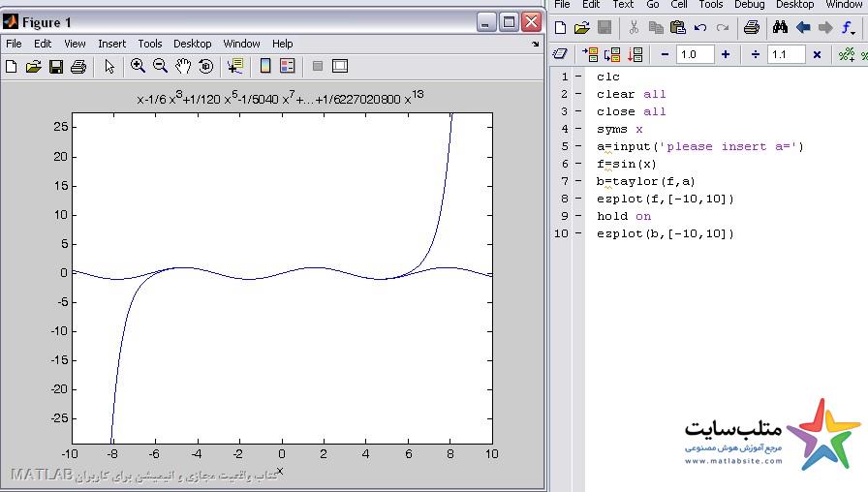The height and width of the screenshot is (492, 868).
Task: Select the Pan hand tool
Action: [x=183, y=67]
